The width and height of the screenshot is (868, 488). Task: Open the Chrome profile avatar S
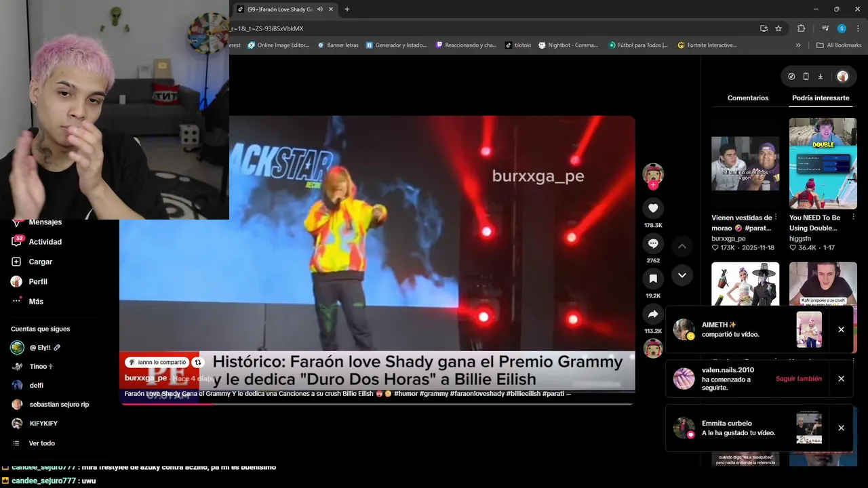tap(842, 28)
